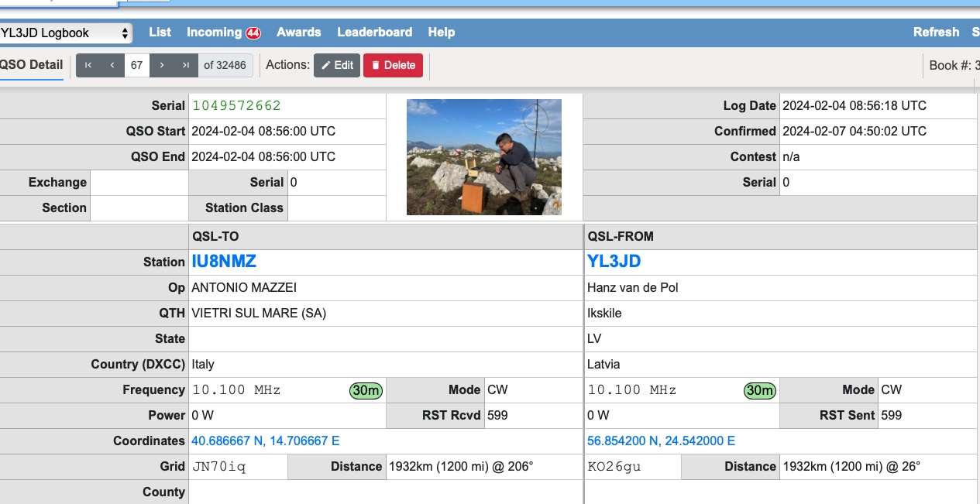This screenshot has height=504, width=980.
Task: Go to previous QSO record
Action: pos(112,65)
